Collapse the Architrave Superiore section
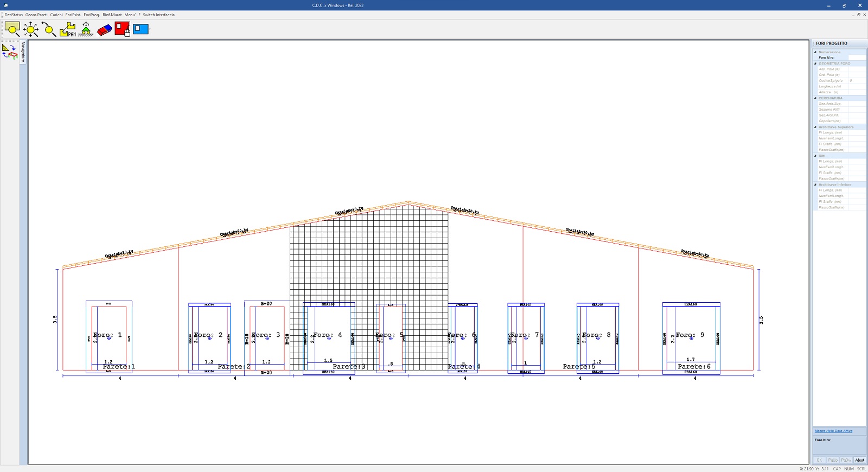The height and width of the screenshot is (472, 868). point(815,127)
